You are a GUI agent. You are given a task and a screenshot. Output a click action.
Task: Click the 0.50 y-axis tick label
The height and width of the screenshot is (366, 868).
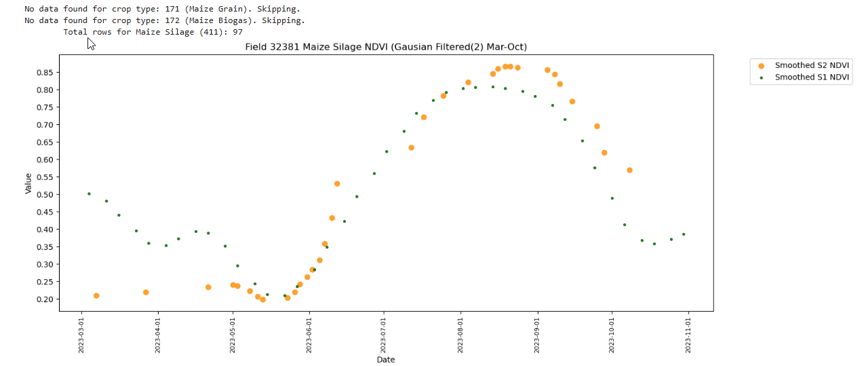(x=45, y=194)
